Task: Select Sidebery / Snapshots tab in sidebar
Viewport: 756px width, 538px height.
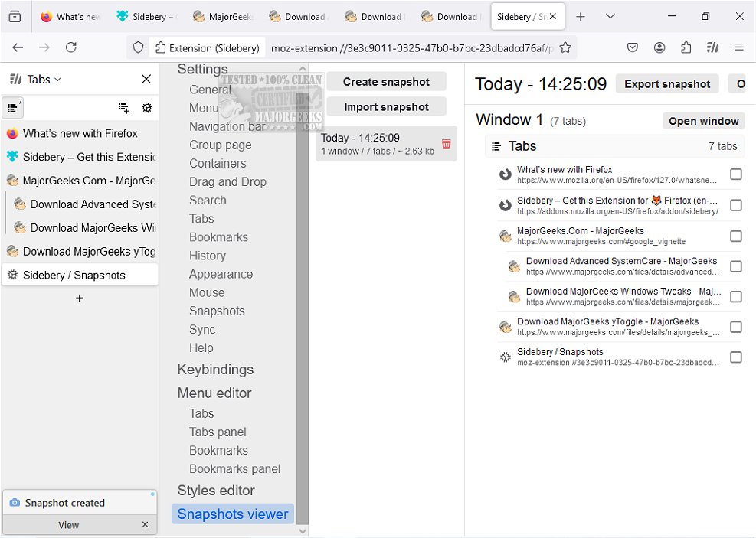Action: click(x=80, y=275)
